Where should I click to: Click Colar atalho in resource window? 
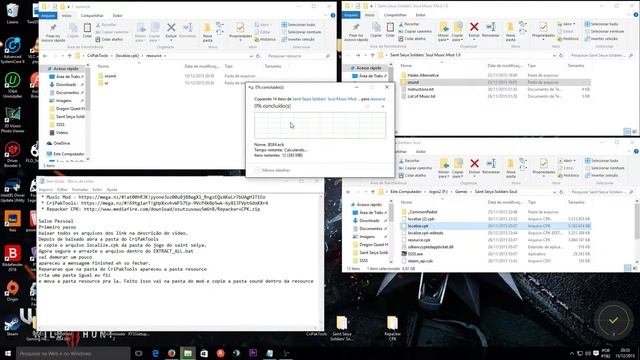[x=109, y=40]
